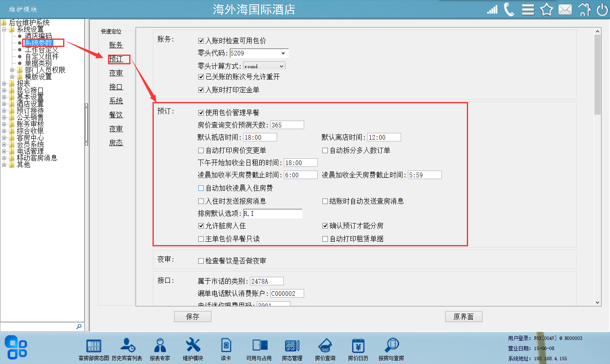Open the 零头计算方式 round dropdown

[281, 66]
